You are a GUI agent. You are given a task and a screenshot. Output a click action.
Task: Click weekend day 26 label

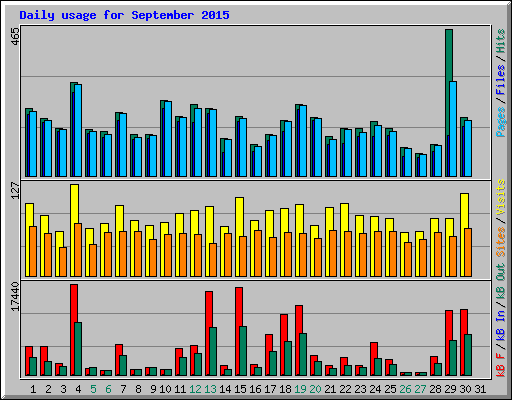[x=405, y=389]
